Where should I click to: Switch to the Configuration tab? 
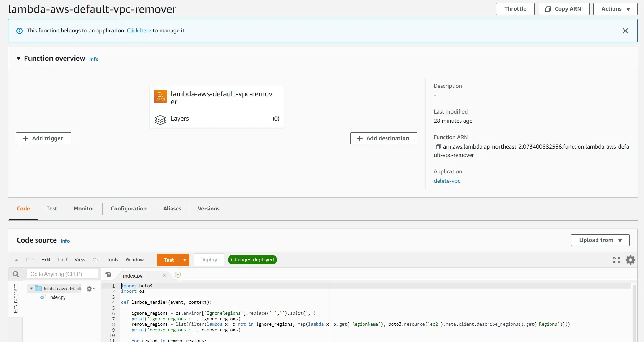[x=128, y=209]
